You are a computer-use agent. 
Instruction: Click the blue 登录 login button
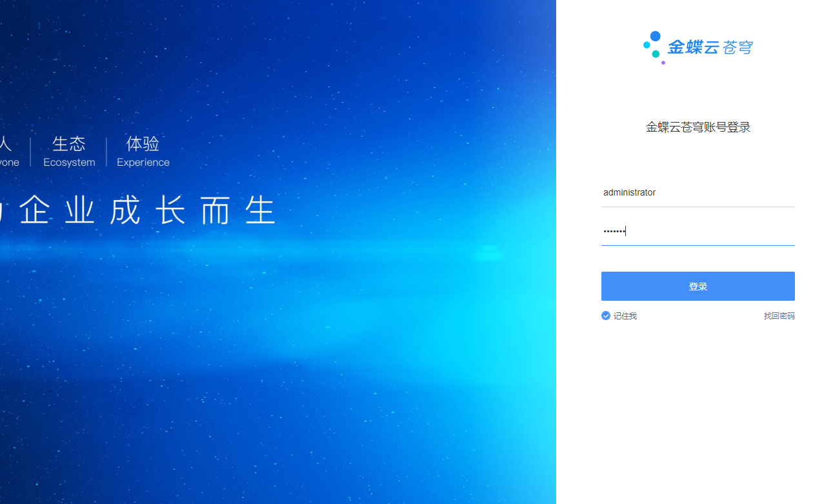click(x=698, y=286)
